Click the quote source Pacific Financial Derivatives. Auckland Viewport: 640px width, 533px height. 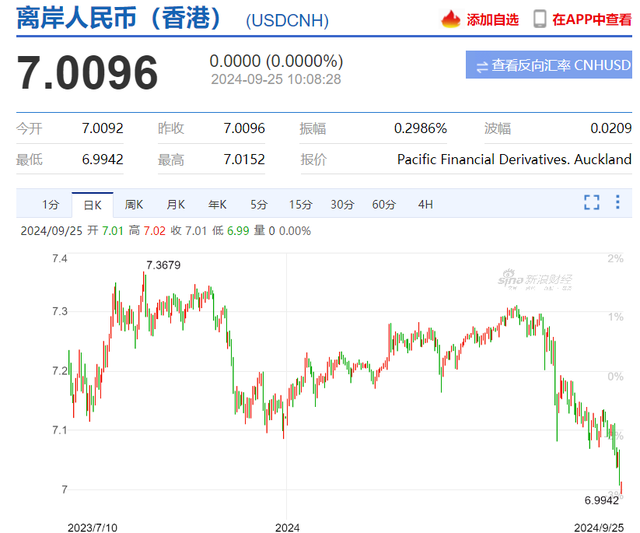(x=514, y=159)
